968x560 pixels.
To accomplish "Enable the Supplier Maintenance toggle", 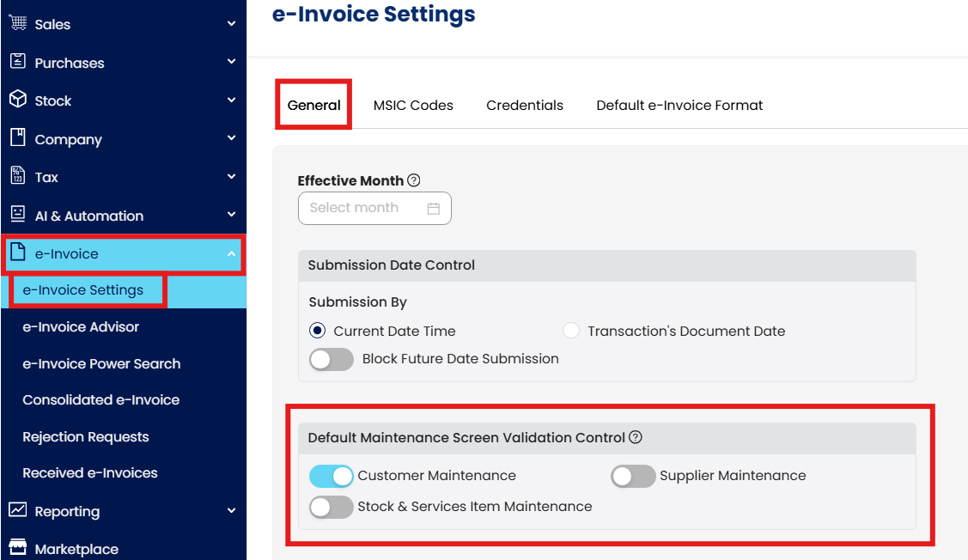I will click(633, 476).
